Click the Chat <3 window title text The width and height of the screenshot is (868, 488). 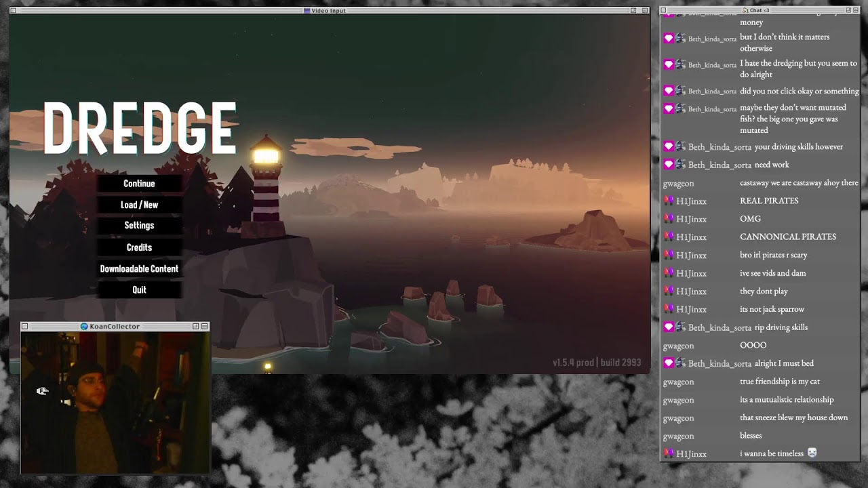click(x=759, y=11)
